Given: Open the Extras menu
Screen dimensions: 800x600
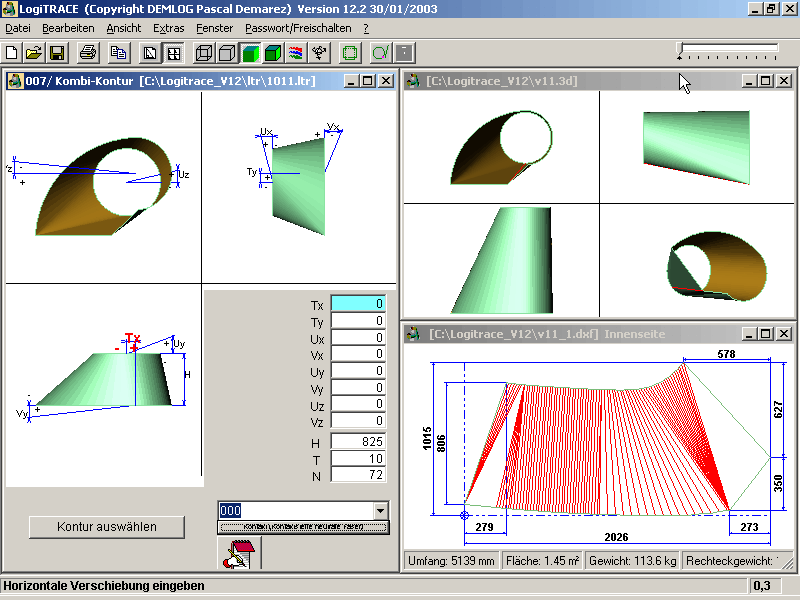Looking at the screenshot, I should [168, 28].
